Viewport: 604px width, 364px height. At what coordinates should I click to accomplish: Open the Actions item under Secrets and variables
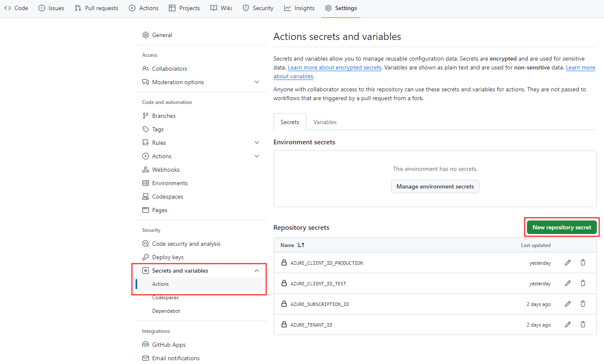pyautogui.click(x=200, y=284)
